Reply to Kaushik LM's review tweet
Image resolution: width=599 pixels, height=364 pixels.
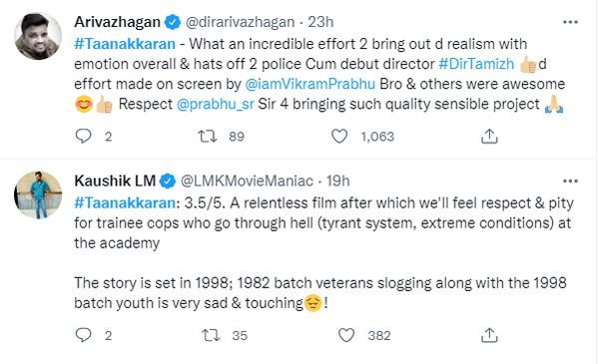click(83, 335)
